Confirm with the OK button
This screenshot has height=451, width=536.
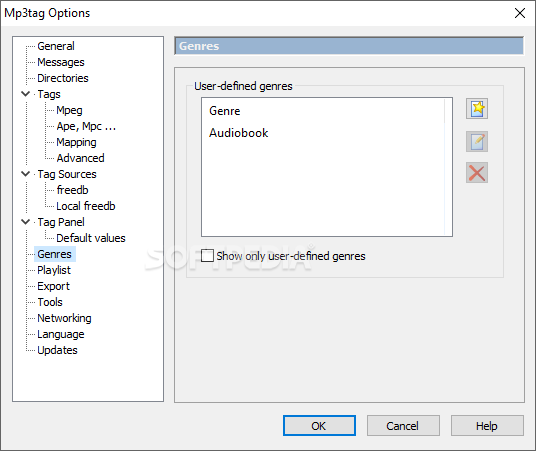coord(319,426)
